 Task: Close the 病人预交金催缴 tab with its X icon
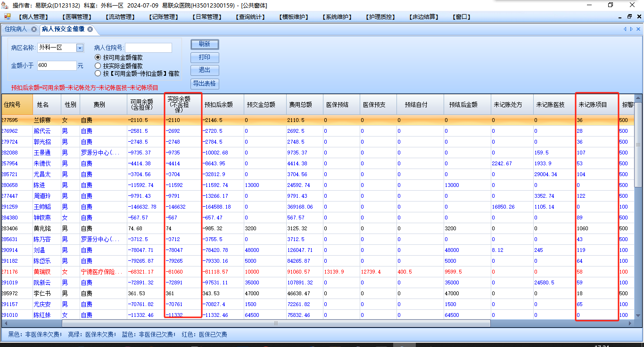tap(90, 29)
